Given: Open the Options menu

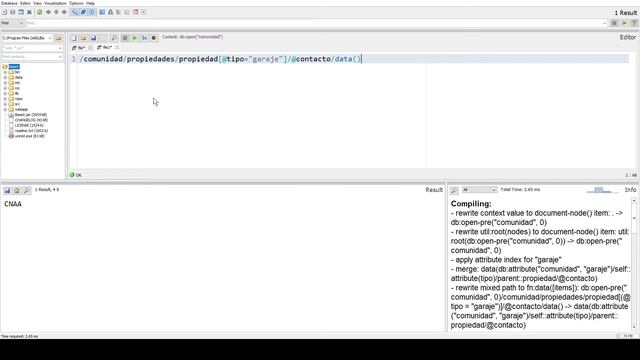Looking at the screenshot, I should coord(76,3).
